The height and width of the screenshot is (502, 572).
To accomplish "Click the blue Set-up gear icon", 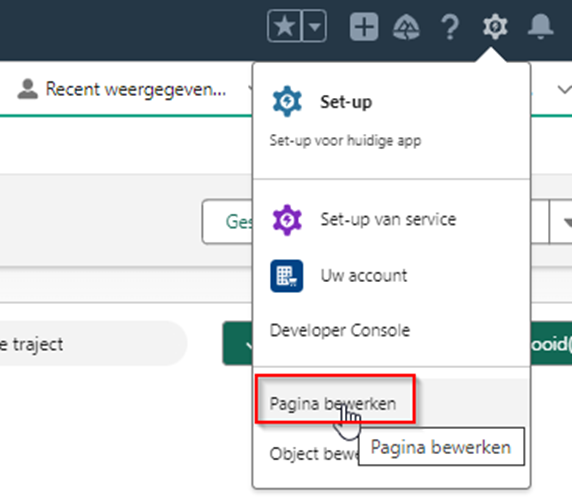I will (287, 101).
